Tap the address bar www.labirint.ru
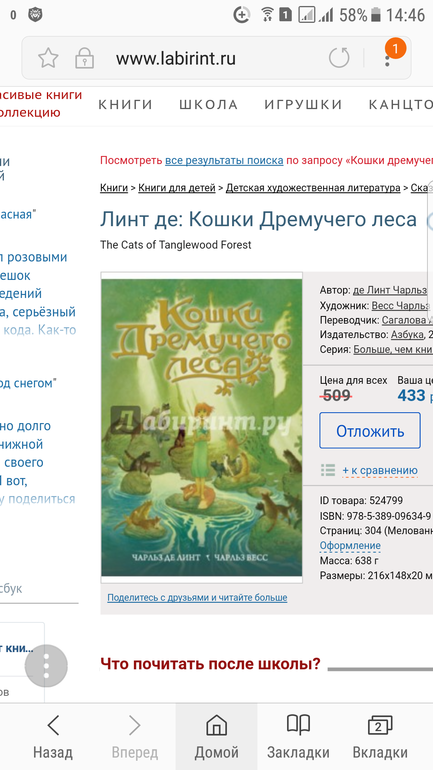Image resolution: width=433 pixels, height=770 pixels. point(176,58)
